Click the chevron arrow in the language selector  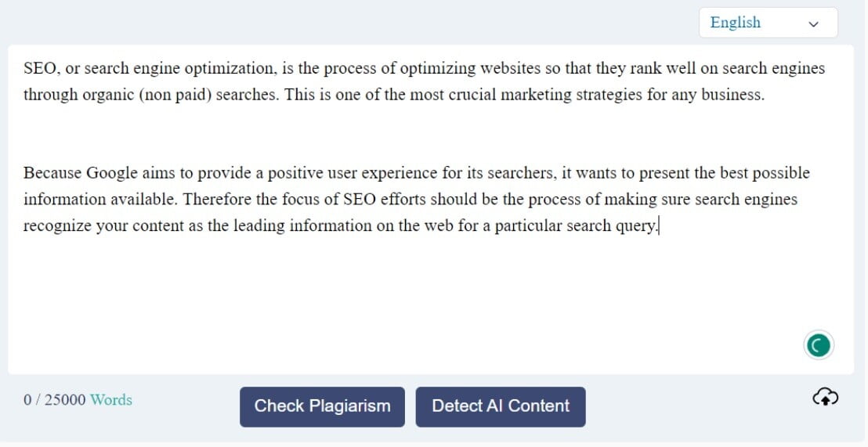813,23
